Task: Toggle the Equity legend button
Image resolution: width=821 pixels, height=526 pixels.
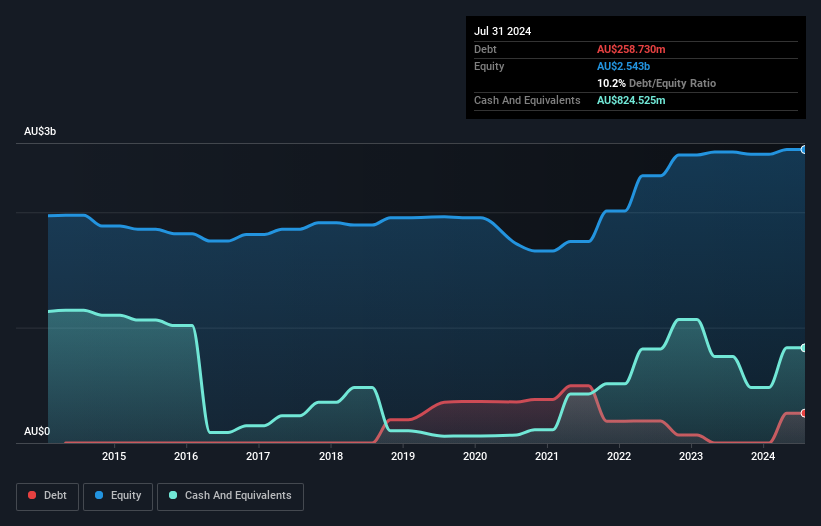Action: [x=118, y=496]
